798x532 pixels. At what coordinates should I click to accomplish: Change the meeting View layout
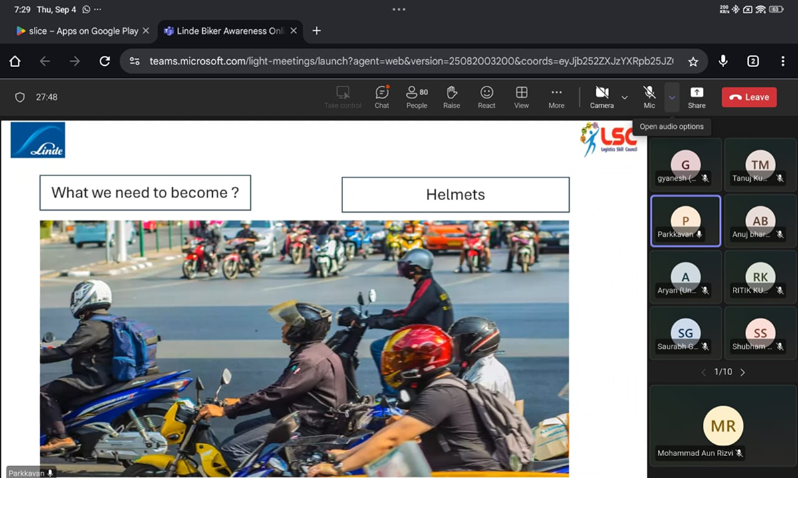[x=521, y=97]
